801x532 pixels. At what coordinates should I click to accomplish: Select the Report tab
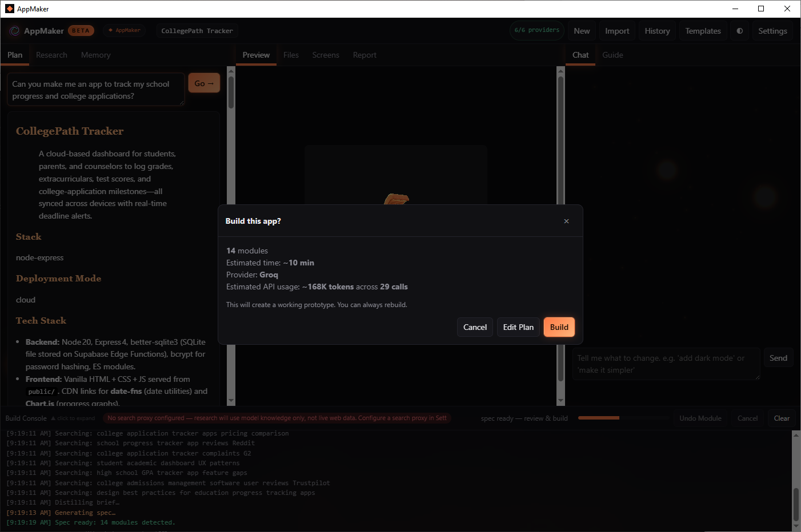(x=365, y=55)
